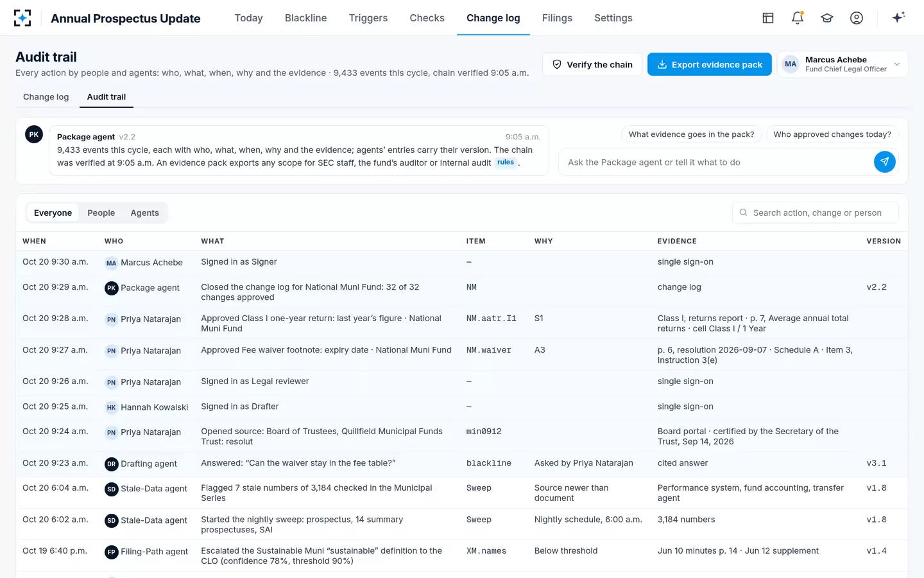Screen dimensions: 924x578
Task: Click the v3.1 version cell
Action: [877, 463]
